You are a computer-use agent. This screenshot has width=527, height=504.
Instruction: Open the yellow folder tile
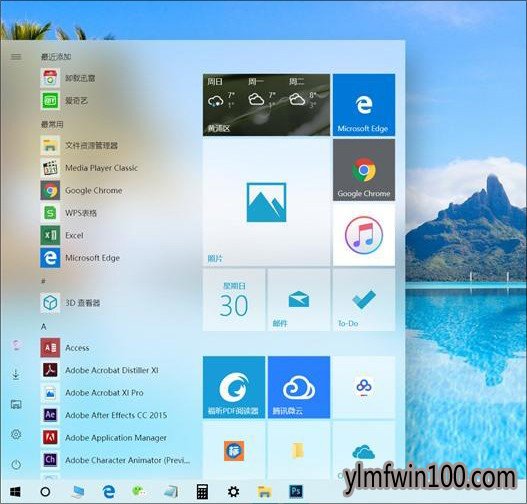(299, 450)
